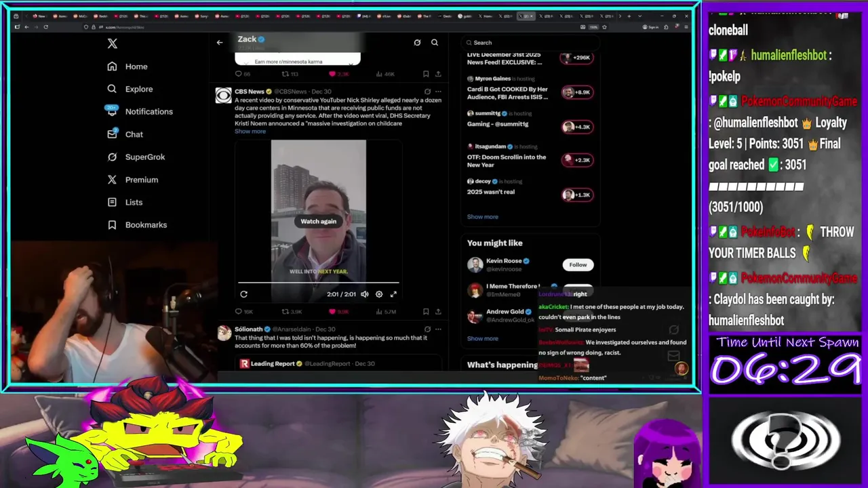Click the X logo in the sidebar
868x488 pixels.
pyautogui.click(x=113, y=44)
